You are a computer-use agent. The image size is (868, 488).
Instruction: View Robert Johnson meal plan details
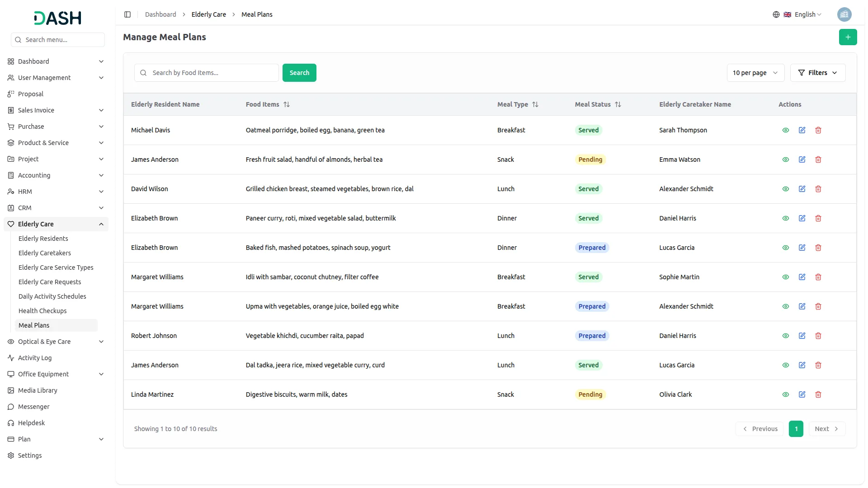[785, 336]
